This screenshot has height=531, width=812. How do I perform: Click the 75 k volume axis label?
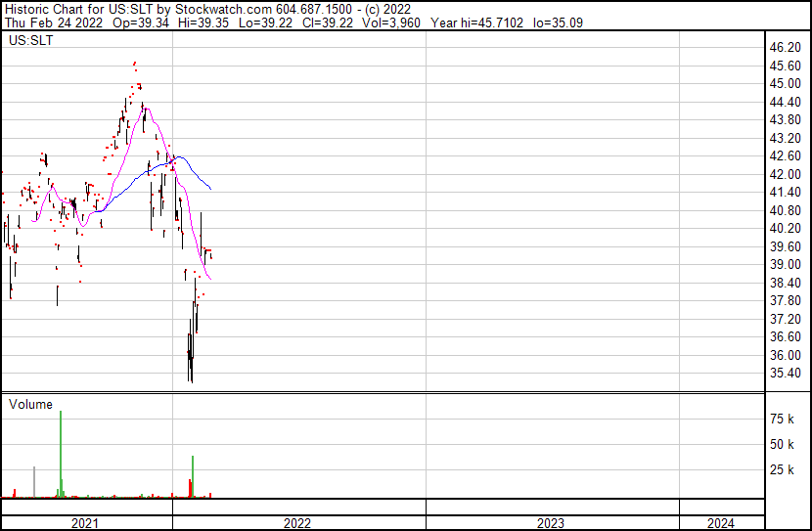pos(783,420)
